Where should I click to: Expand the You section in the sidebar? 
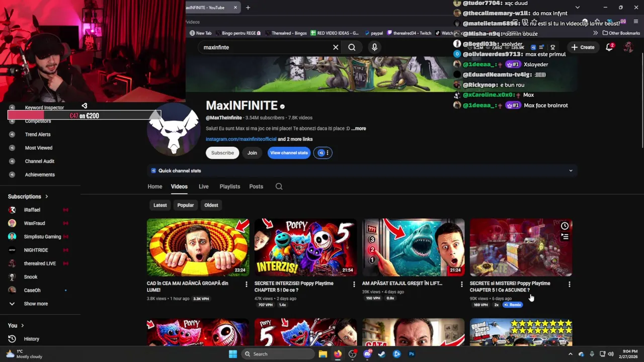(16, 325)
